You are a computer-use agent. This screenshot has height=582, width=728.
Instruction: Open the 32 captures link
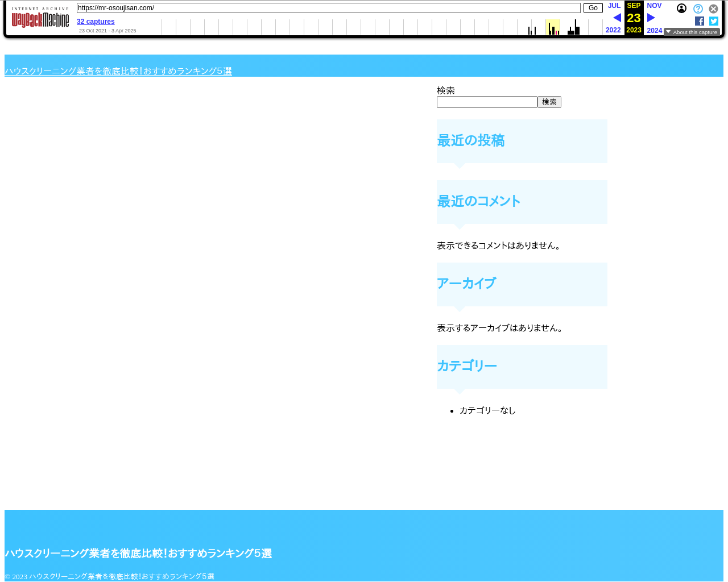96,22
